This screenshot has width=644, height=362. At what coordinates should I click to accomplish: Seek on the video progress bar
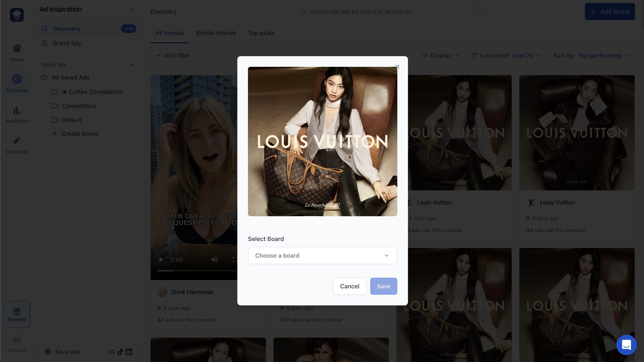tap(197, 271)
